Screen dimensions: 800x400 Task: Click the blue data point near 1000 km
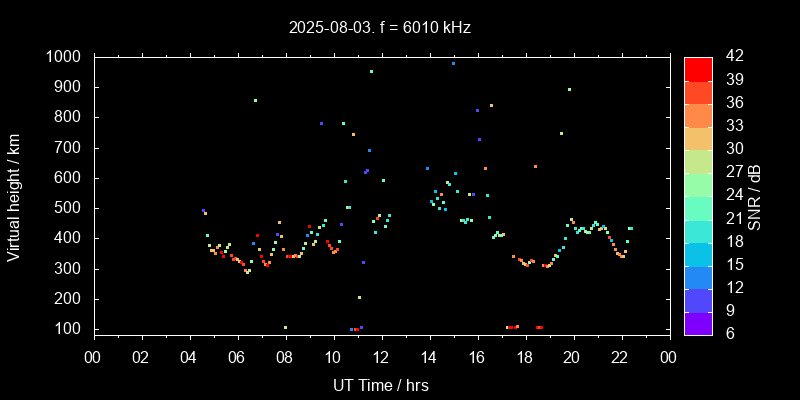453,63
